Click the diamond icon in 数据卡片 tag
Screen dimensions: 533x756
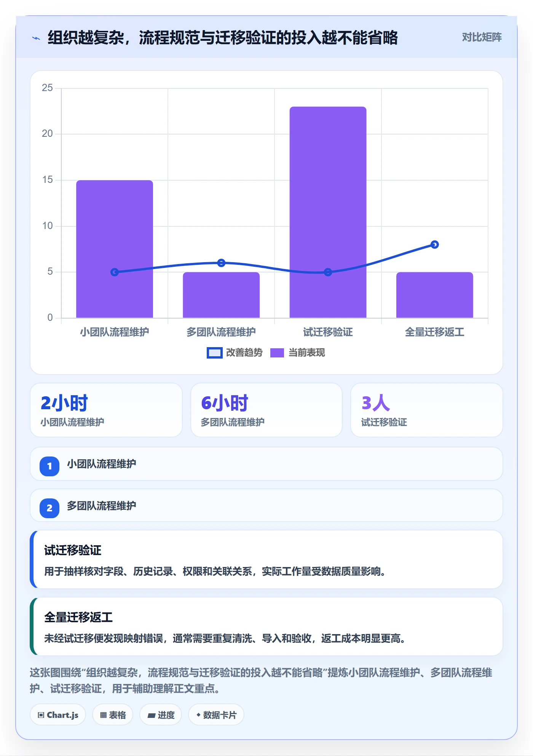[x=198, y=715]
